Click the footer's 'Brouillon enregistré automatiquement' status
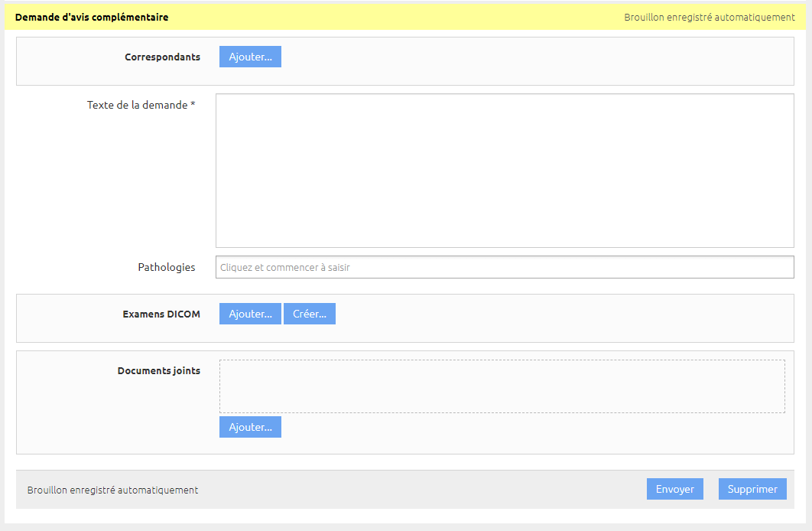The height and width of the screenshot is (531, 812). pos(113,490)
